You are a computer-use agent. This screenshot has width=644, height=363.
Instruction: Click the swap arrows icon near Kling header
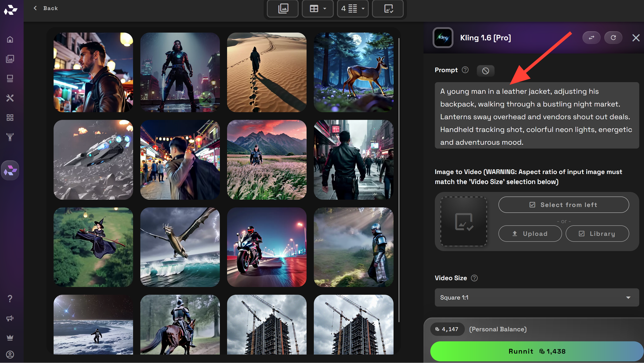click(x=591, y=37)
